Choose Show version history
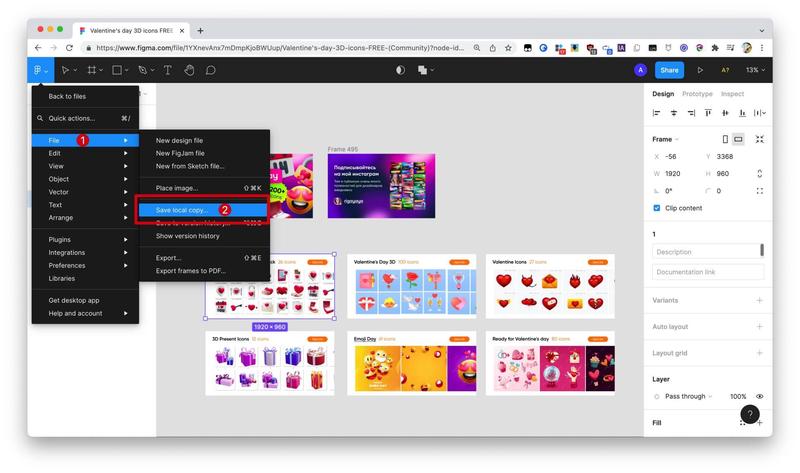 [205, 236]
